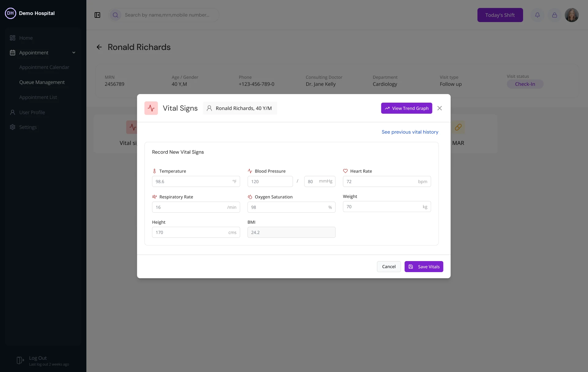Image resolution: width=588 pixels, height=372 pixels.
Task: Close the Vital Signs dialog
Action: click(x=439, y=108)
